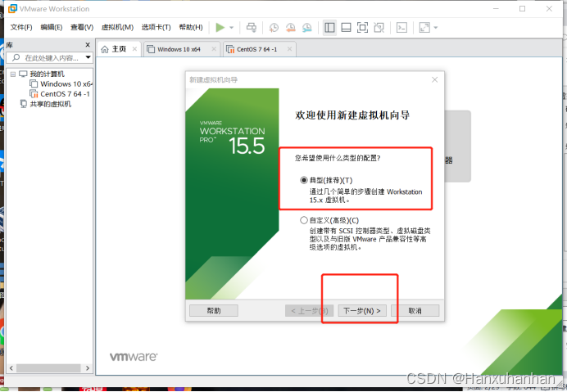Open the 帮助(H) menu
Screen dimensions: 567x392
191,27
